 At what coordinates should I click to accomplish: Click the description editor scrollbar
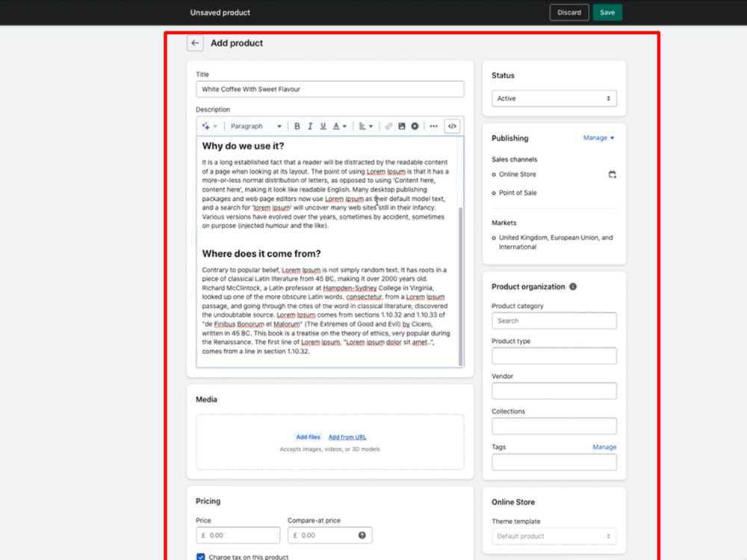click(x=460, y=286)
